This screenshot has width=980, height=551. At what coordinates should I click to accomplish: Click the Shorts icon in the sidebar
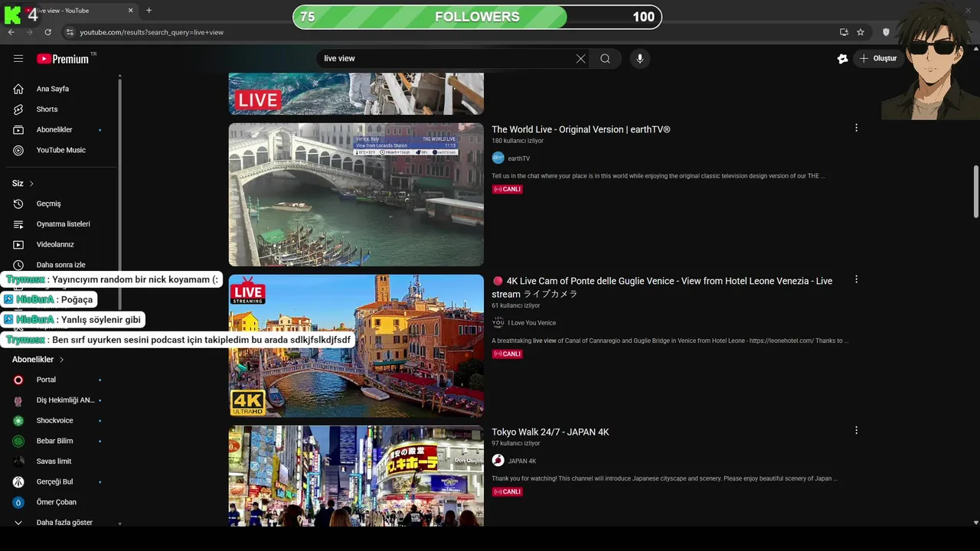coord(18,109)
